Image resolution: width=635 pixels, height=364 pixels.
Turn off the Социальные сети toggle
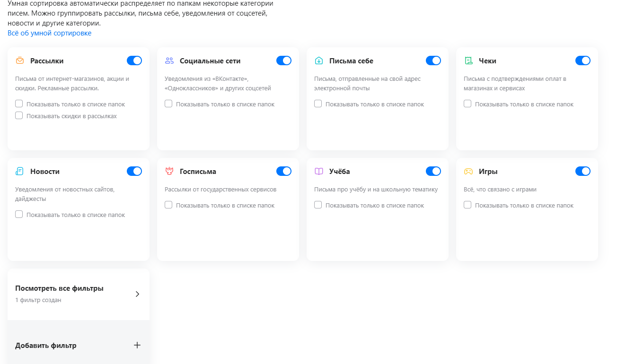284,61
